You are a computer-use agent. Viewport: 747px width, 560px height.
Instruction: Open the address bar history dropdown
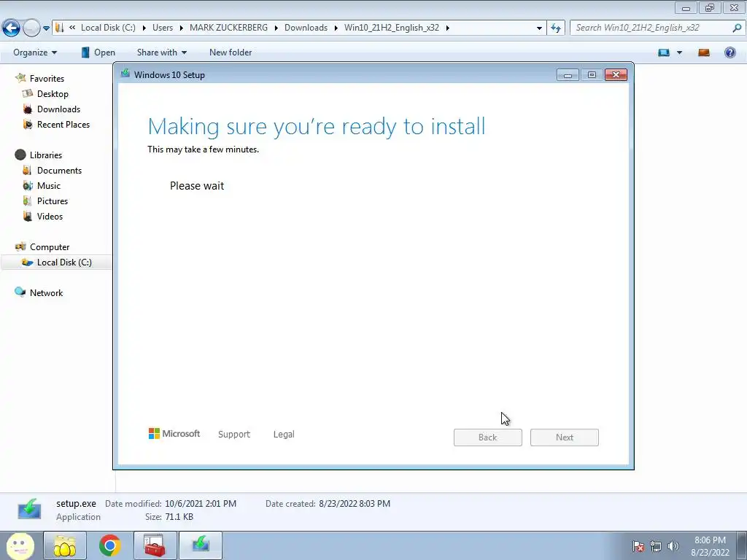[x=539, y=28]
